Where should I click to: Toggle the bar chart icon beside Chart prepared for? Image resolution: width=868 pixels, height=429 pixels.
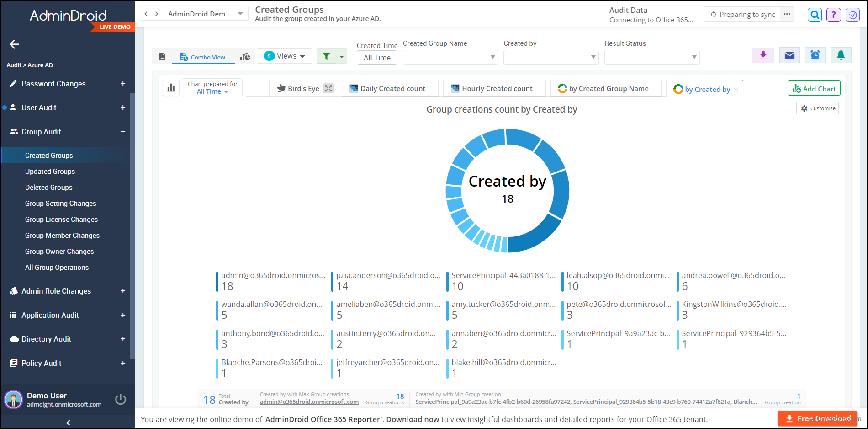pyautogui.click(x=171, y=88)
